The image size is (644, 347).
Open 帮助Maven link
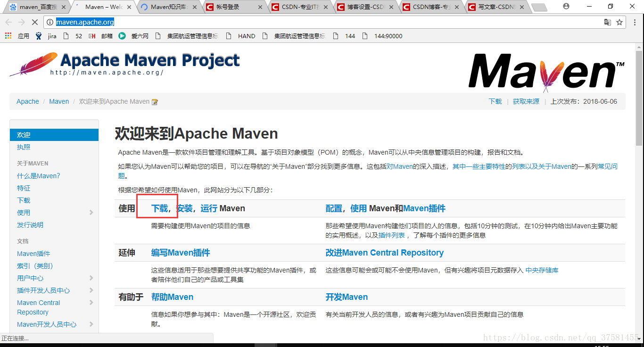(x=172, y=297)
